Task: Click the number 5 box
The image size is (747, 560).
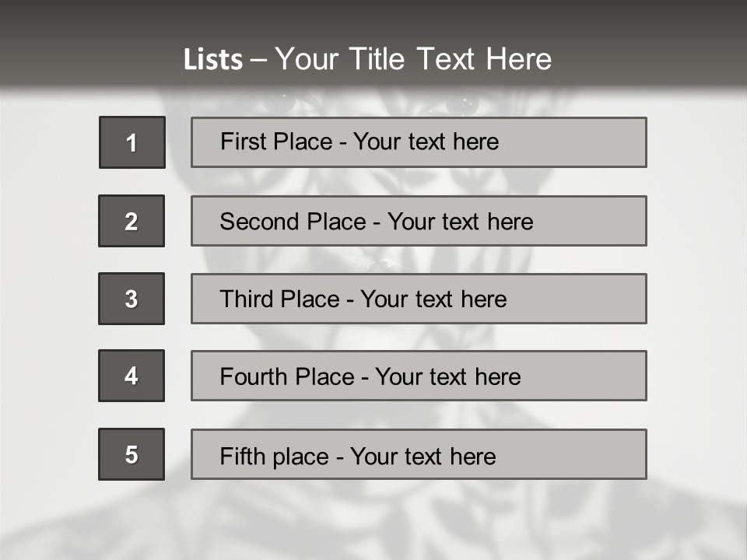Action: tap(132, 454)
